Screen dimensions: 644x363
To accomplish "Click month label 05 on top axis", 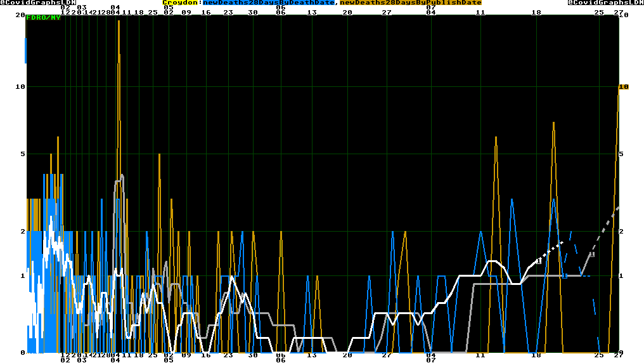I will pos(169,8).
